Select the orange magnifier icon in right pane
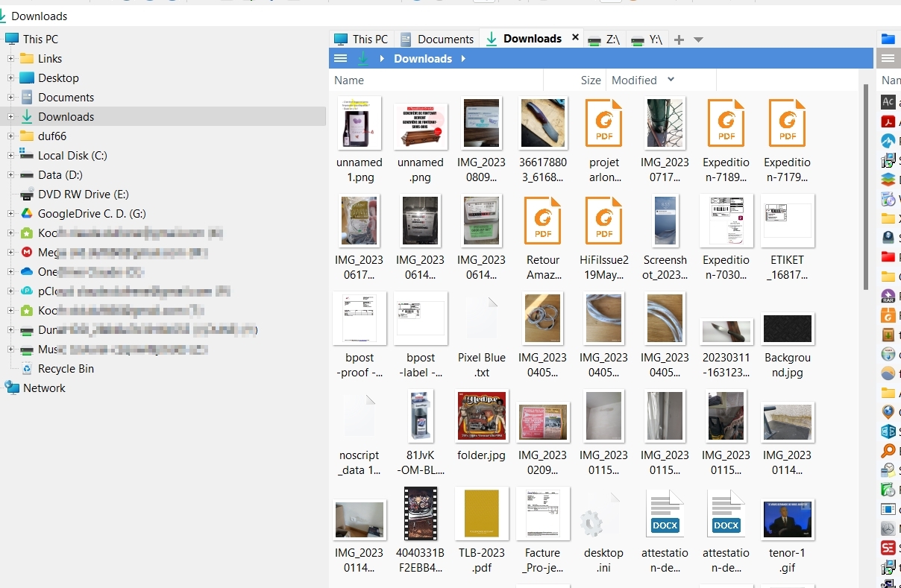 point(888,451)
